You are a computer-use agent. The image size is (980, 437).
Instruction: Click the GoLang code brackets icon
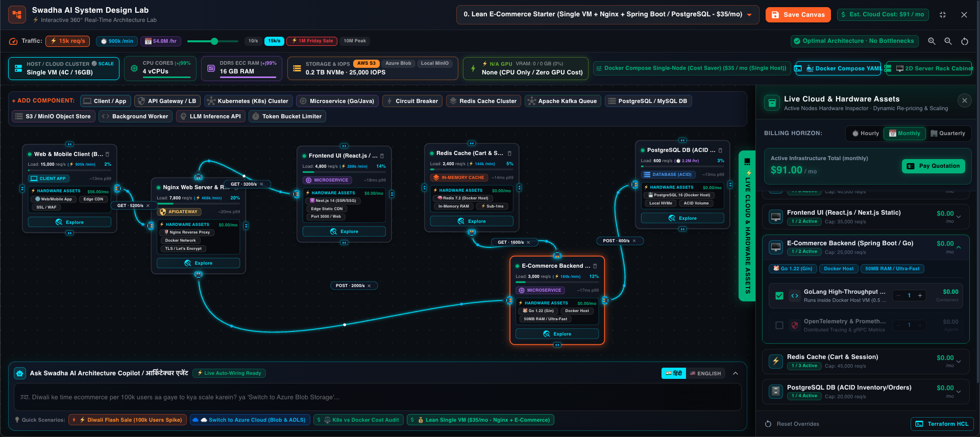795,296
